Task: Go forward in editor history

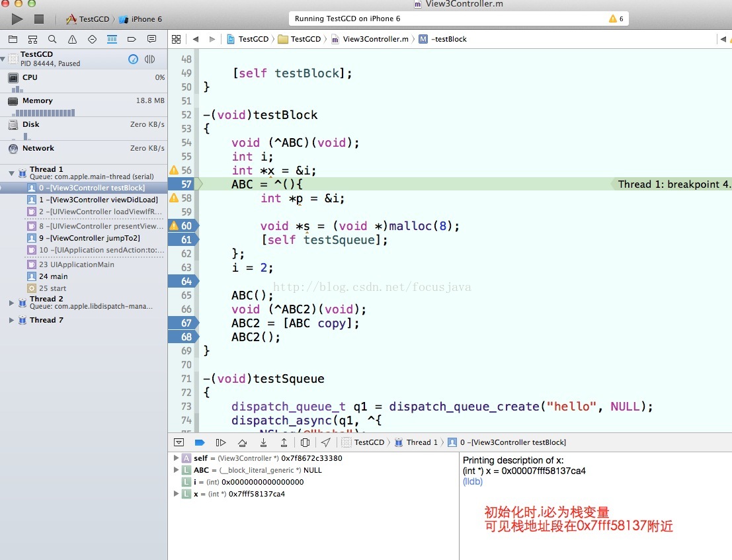Action: (x=212, y=39)
